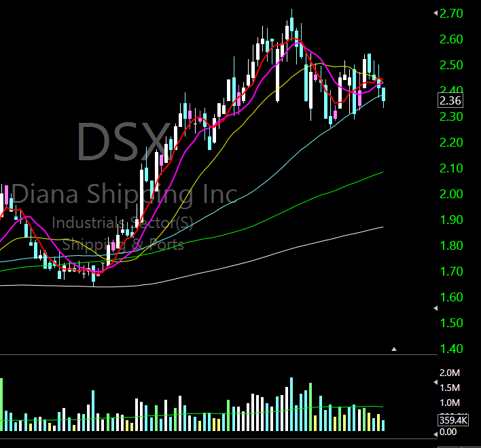Image resolution: width=481 pixels, height=448 pixels.
Task: Click the 1.50 price axis label
Action: click(x=451, y=323)
